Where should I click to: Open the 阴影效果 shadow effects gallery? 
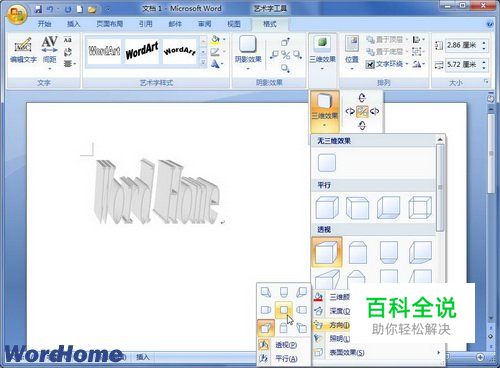coord(248,52)
